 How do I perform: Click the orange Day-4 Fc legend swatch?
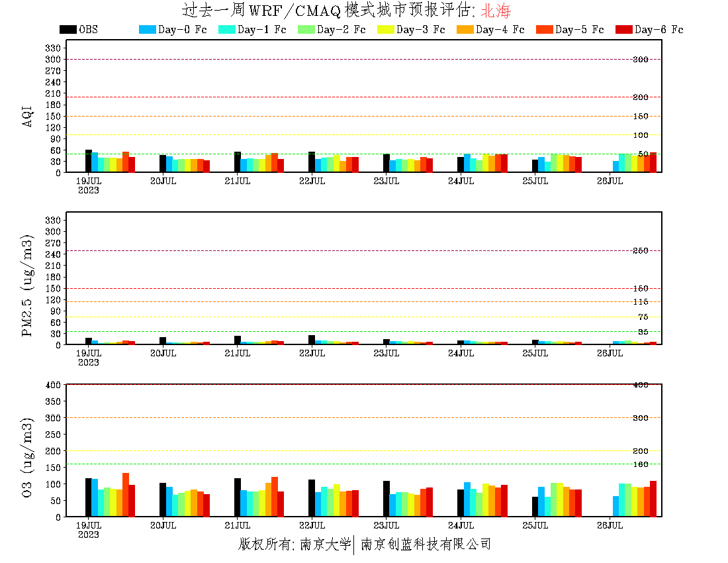pos(465,30)
